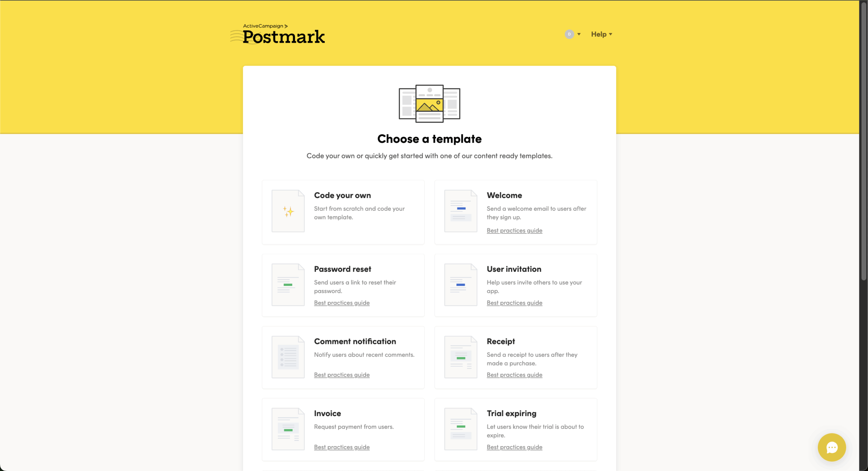Viewport: 868px width, 471px height.
Task: Pick the Receipt template title
Action: (x=501, y=342)
